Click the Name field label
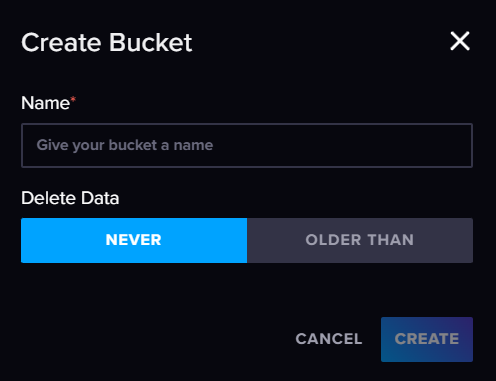The width and height of the screenshot is (496, 381). click(45, 103)
